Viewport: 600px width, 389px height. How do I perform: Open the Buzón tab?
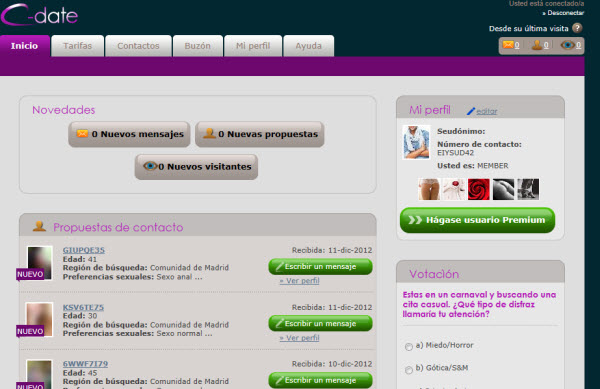(x=197, y=46)
